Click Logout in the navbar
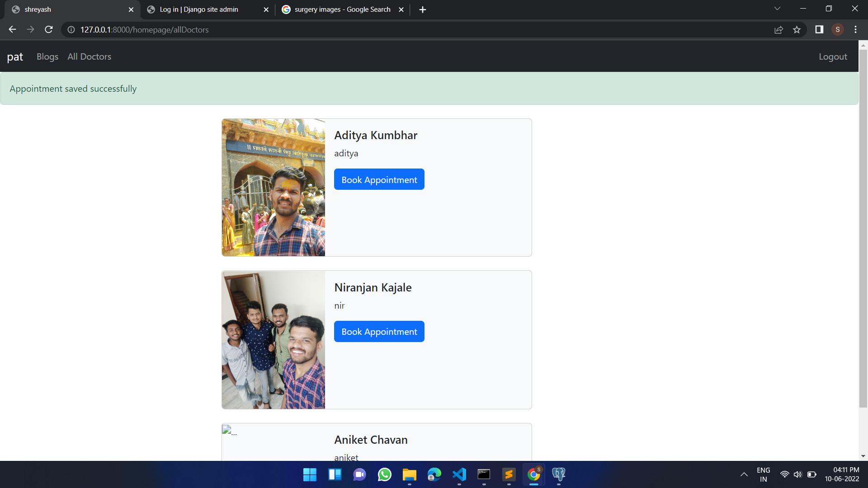868x488 pixels. (833, 56)
